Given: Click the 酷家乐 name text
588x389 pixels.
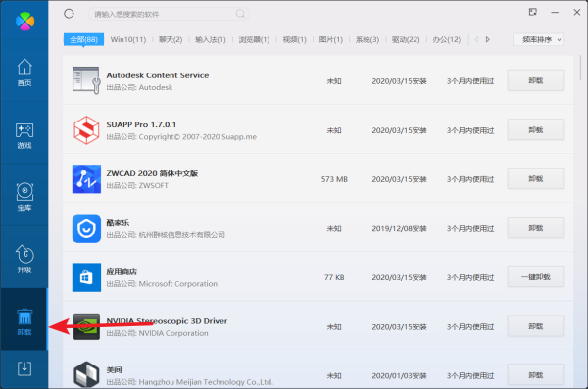Looking at the screenshot, I should pos(118,222).
